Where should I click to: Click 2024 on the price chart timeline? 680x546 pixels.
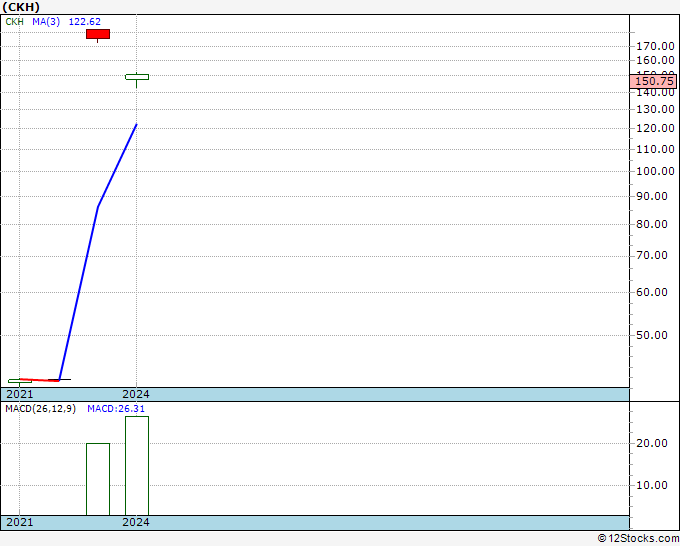click(x=136, y=394)
